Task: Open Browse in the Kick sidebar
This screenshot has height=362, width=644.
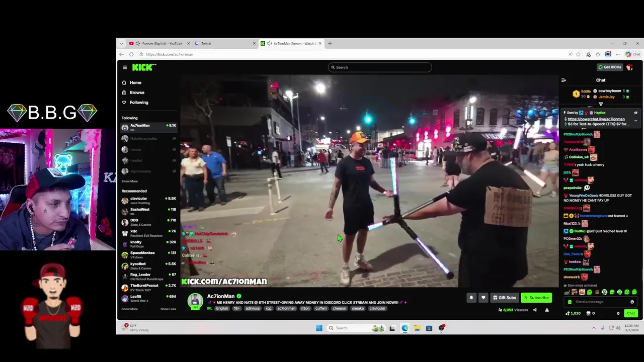Action: click(x=133, y=93)
